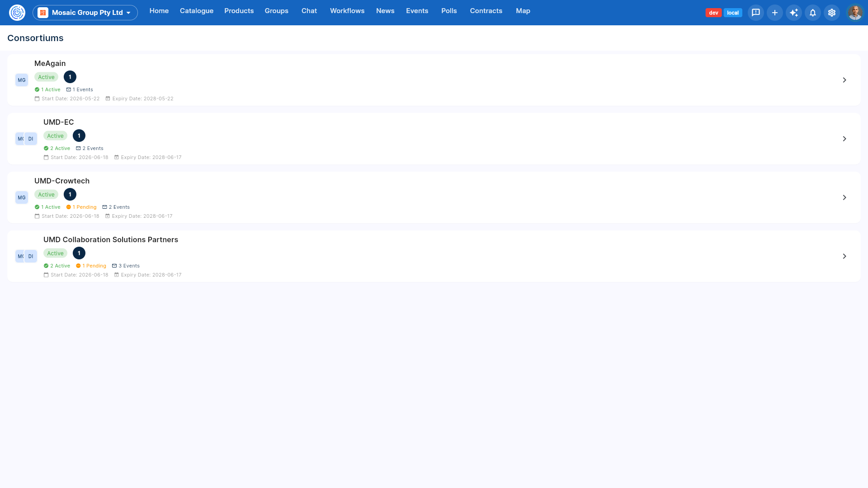Open the Chat menu
The width and height of the screenshot is (868, 488).
coord(309,11)
